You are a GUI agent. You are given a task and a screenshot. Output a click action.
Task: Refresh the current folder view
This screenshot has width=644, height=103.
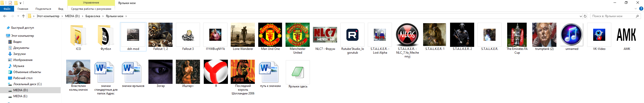pos(585,16)
